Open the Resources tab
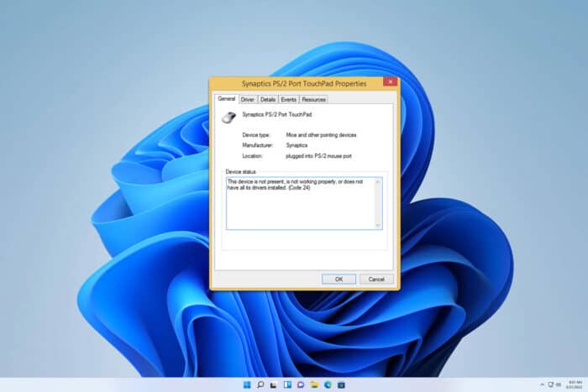 [x=314, y=99]
